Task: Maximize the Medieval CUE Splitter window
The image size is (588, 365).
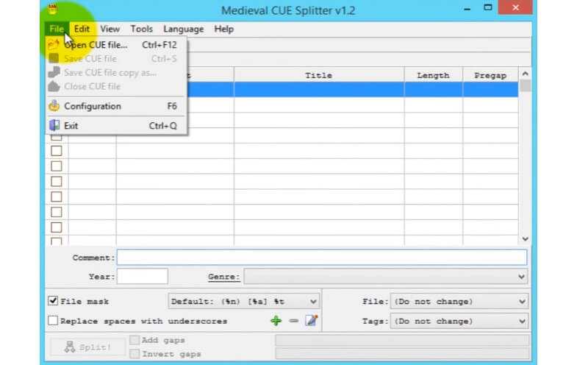Action: (x=487, y=7)
